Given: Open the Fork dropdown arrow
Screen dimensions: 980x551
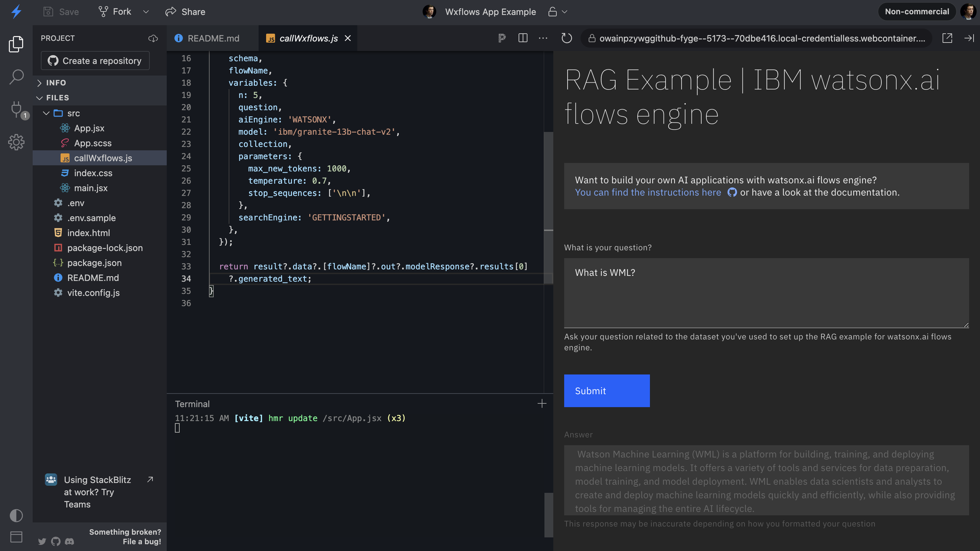Looking at the screenshot, I should 146,12.
